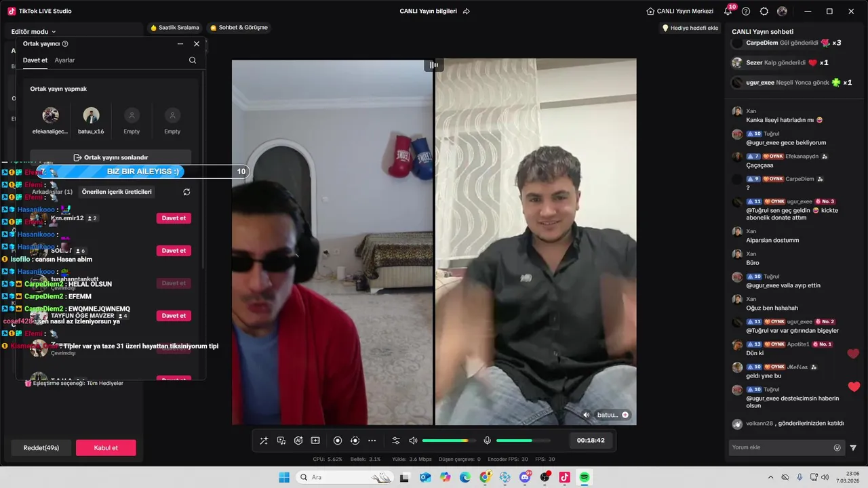
Task: Click the replay capture circular icon
Action: tap(355, 441)
